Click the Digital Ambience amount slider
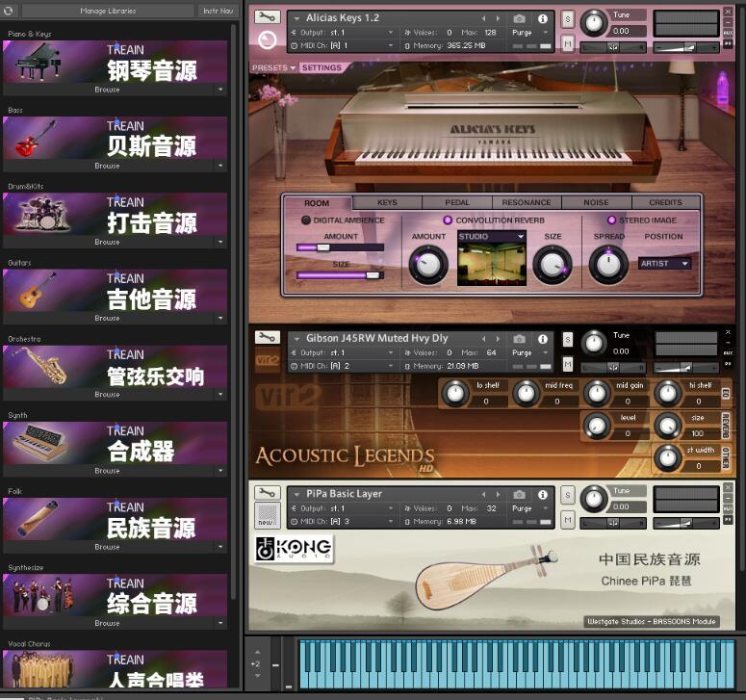746x700 pixels. pos(340,247)
